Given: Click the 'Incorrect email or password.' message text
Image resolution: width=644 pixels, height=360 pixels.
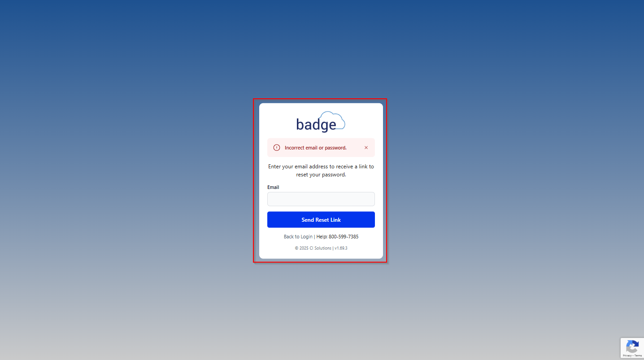Looking at the screenshot, I should tap(316, 148).
